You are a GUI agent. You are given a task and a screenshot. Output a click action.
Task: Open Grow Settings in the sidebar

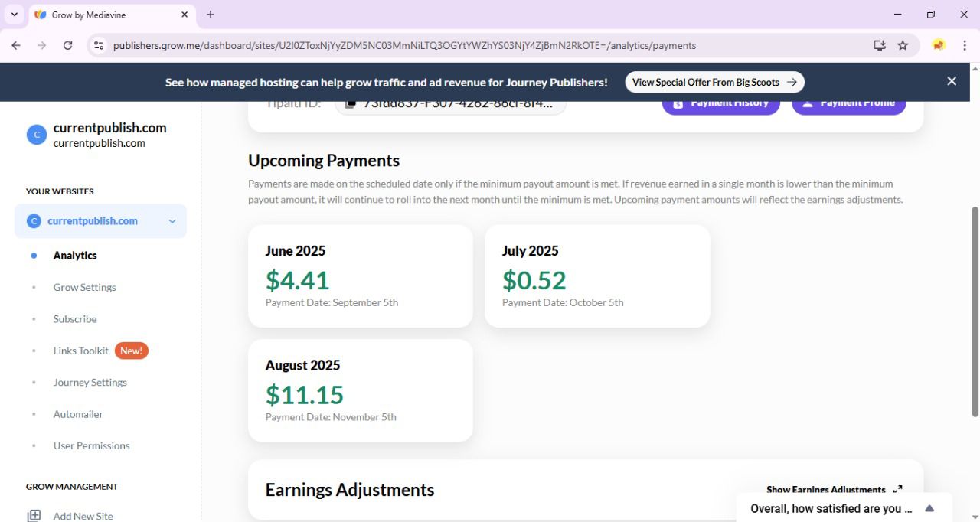[x=84, y=287]
